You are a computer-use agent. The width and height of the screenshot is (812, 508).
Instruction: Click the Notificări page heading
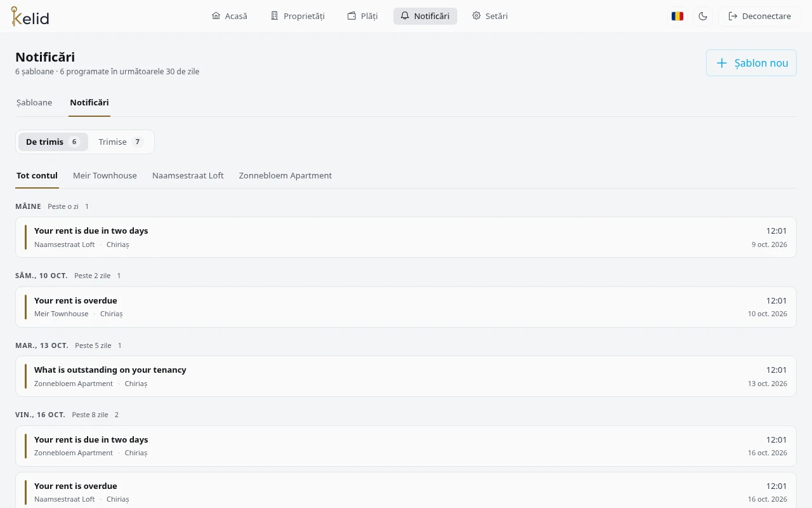point(45,57)
